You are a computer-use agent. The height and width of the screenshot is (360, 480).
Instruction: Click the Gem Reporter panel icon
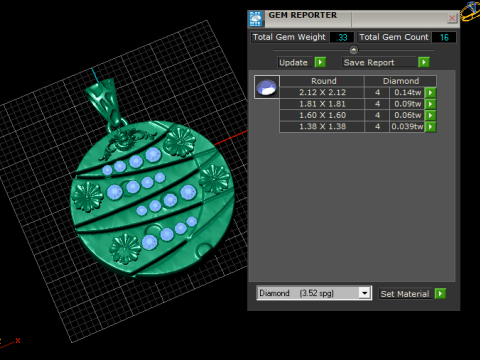[x=256, y=19]
